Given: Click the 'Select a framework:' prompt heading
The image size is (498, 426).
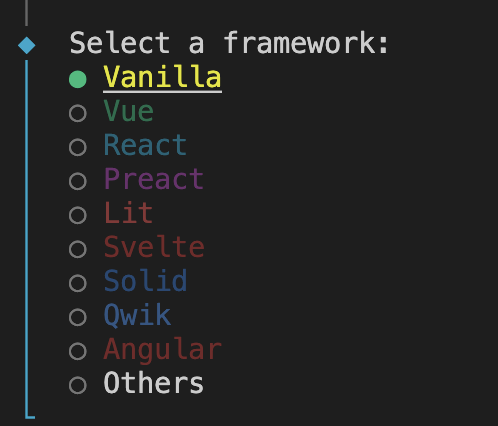Looking at the screenshot, I should [x=229, y=43].
